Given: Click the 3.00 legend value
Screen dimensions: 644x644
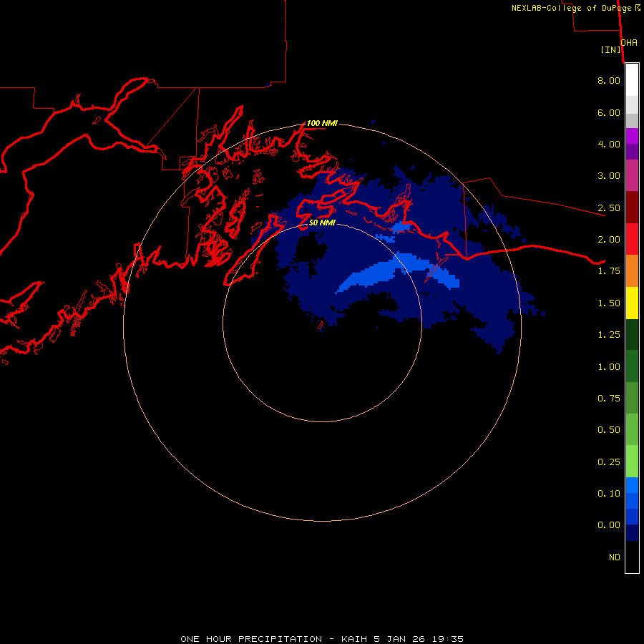Looking at the screenshot, I should (609, 176).
